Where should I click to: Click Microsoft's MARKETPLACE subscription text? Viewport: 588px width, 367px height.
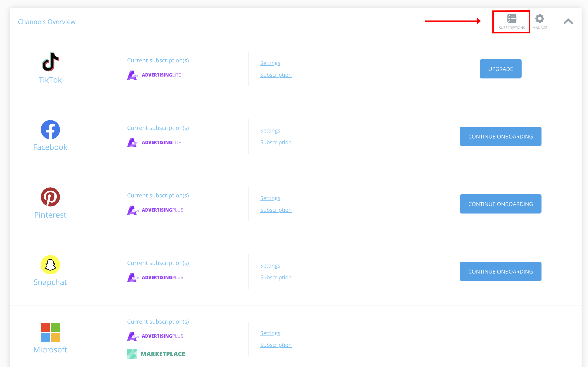click(163, 354)
